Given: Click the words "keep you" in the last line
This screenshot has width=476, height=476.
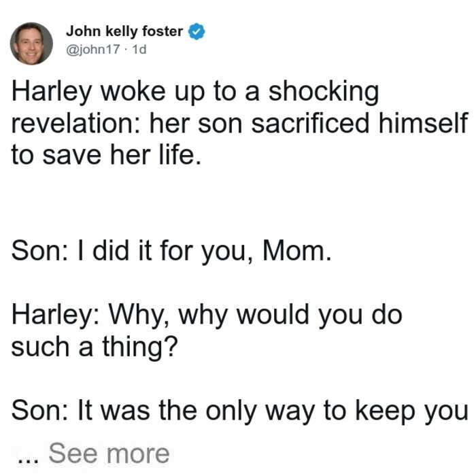Looking at the screenshot, I should point(411,411).
